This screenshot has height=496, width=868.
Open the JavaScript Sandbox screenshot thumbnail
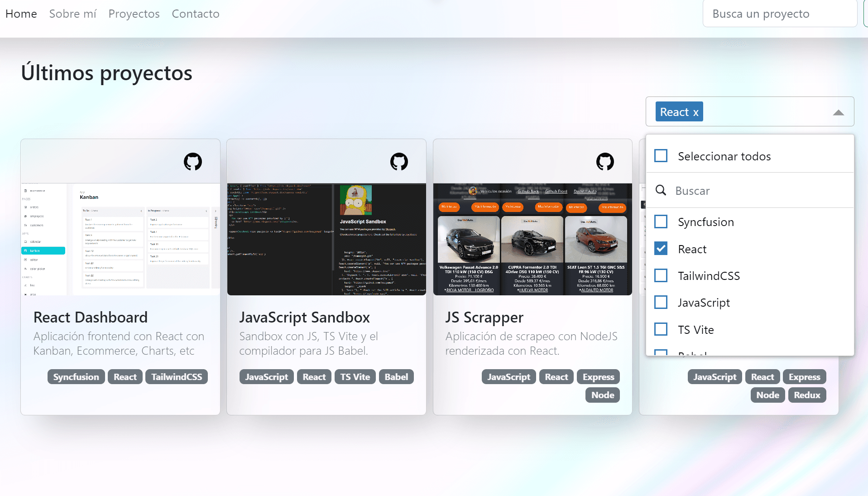click(326, 239)
